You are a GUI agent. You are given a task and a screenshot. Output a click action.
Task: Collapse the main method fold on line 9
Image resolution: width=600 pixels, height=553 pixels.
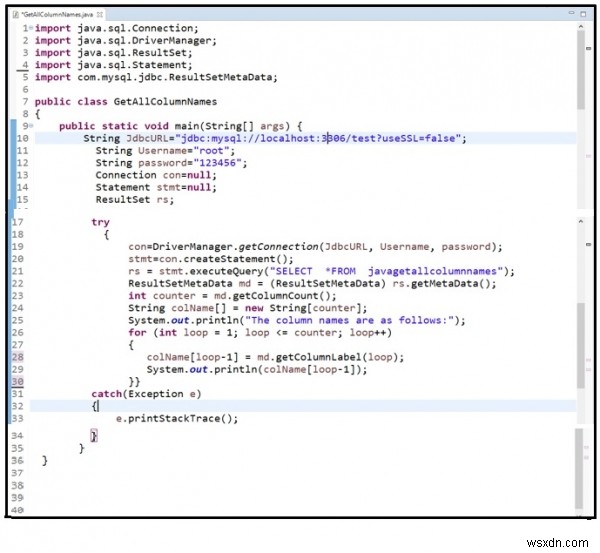pyautogui.click(x=31, y=126)
